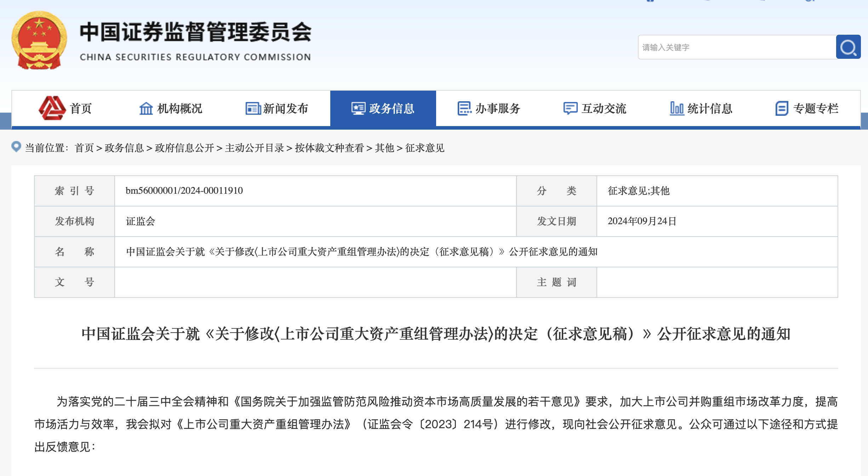Click the 政府信息公开 breadcrumb link
The image size is (868, 476).
[184, 148]
